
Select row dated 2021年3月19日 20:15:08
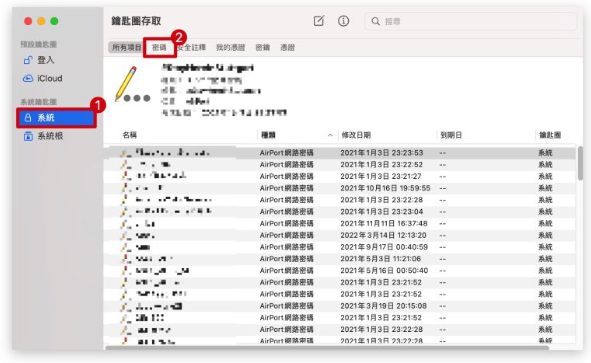[339, 306]
